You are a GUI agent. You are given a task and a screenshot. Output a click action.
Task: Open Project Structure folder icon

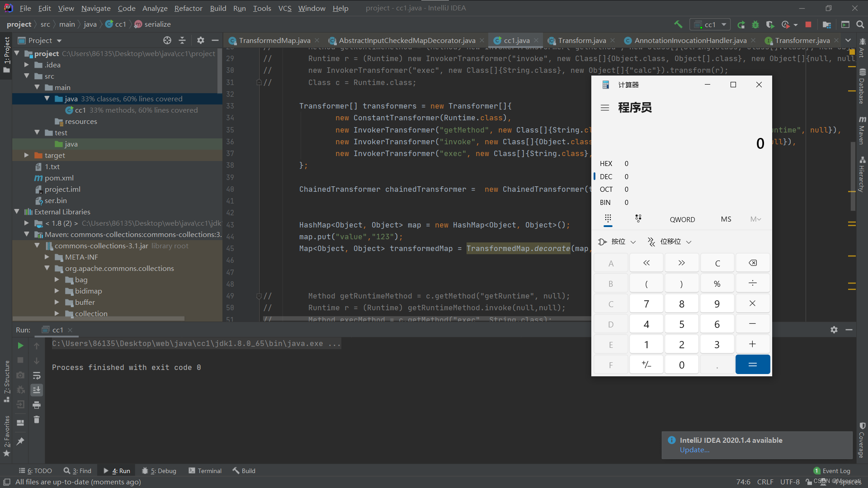[827, 24]
